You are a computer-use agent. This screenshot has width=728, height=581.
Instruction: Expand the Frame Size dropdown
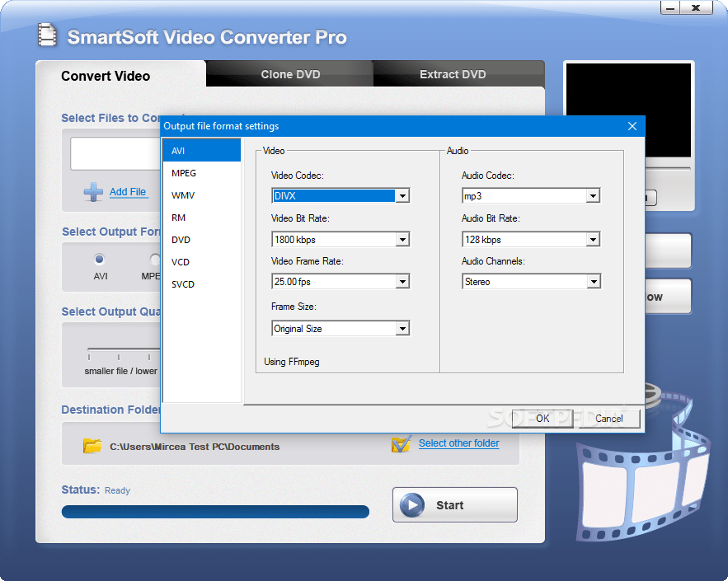coord(403,328)
